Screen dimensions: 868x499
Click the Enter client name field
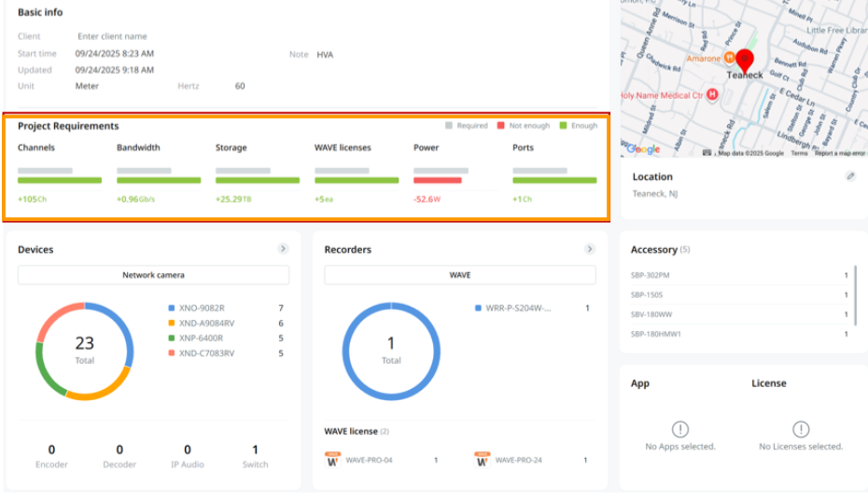tap(112, 36)
